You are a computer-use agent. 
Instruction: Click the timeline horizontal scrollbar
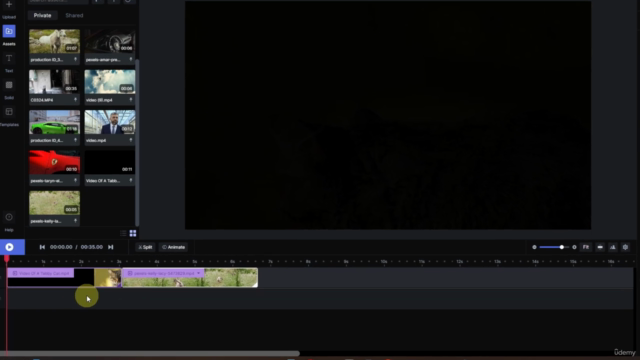(150, 353)
